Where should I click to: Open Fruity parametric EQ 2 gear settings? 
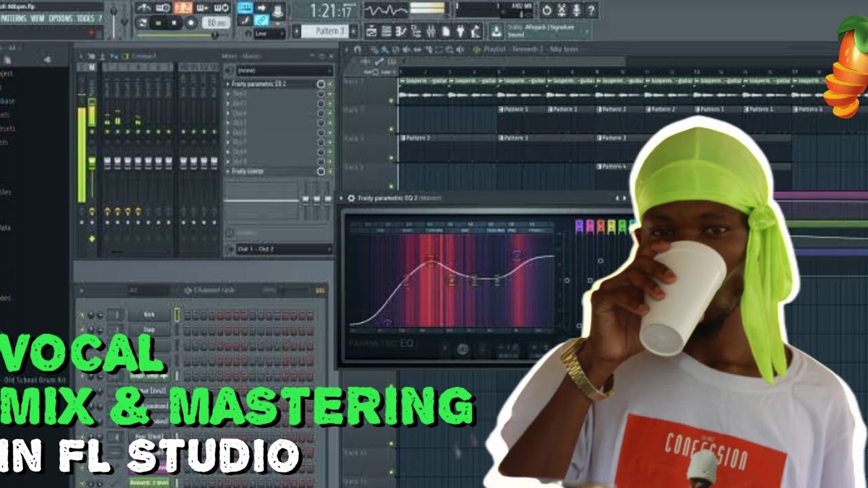click(x=351, y=198)
